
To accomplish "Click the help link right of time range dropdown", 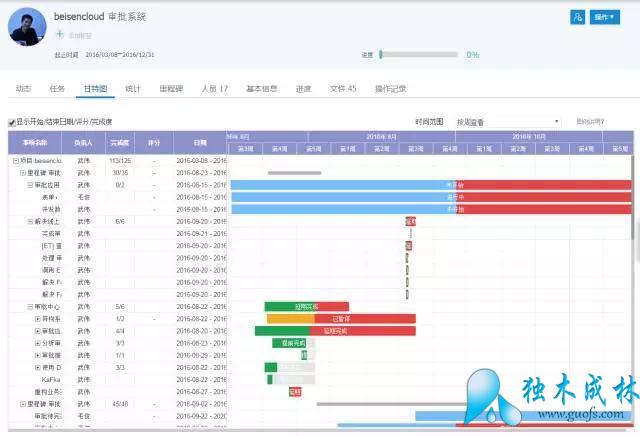I will pos(590,122).
